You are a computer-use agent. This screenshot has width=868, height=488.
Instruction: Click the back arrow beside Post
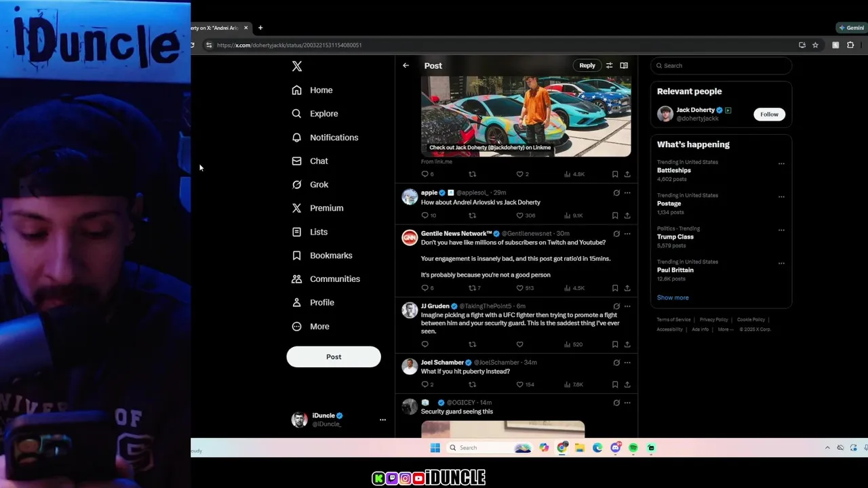tap(406, 66)
